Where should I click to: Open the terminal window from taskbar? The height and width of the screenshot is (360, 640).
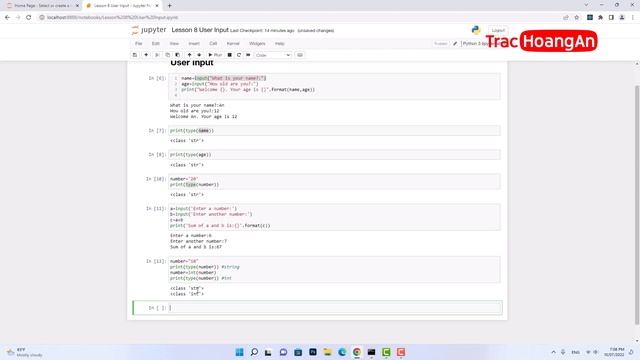click(x=371, y=352)
